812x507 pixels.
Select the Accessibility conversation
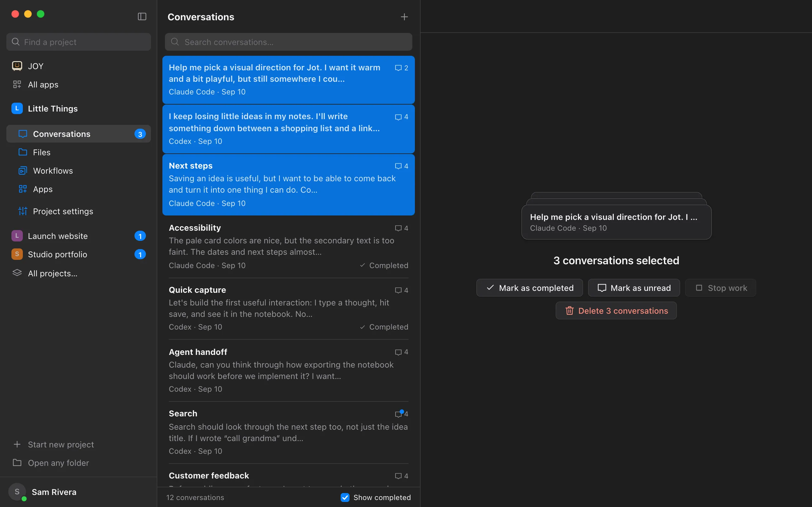(x=289, y=247)
